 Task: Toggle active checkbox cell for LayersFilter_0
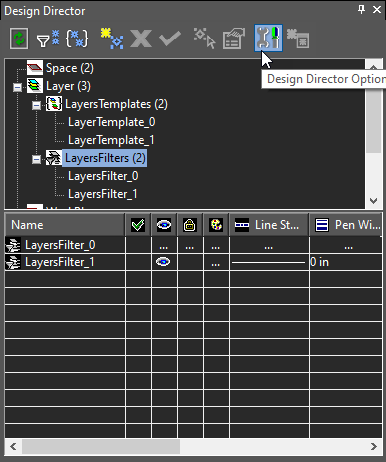point(138,245)
